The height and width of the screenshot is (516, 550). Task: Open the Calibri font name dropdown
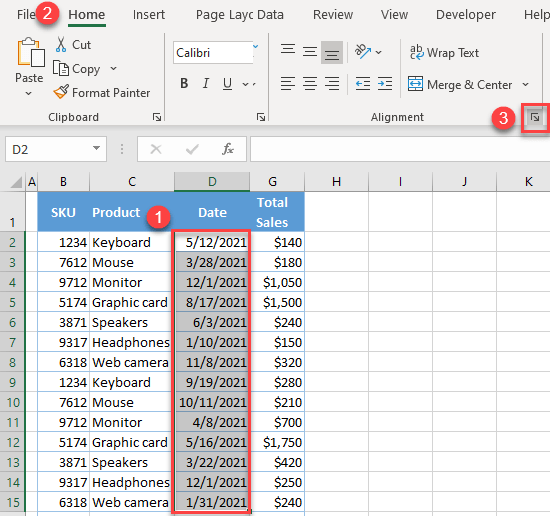pyautogui.click(x=256, y=47)
